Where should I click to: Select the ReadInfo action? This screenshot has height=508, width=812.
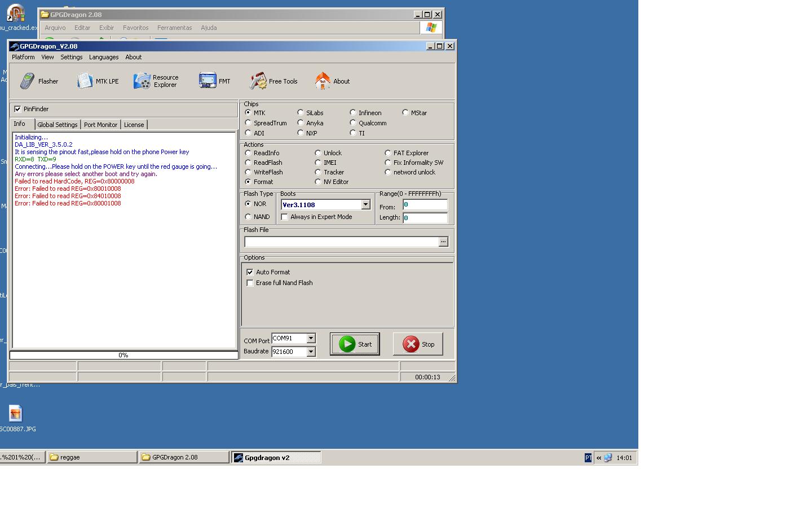pos(248,153)
